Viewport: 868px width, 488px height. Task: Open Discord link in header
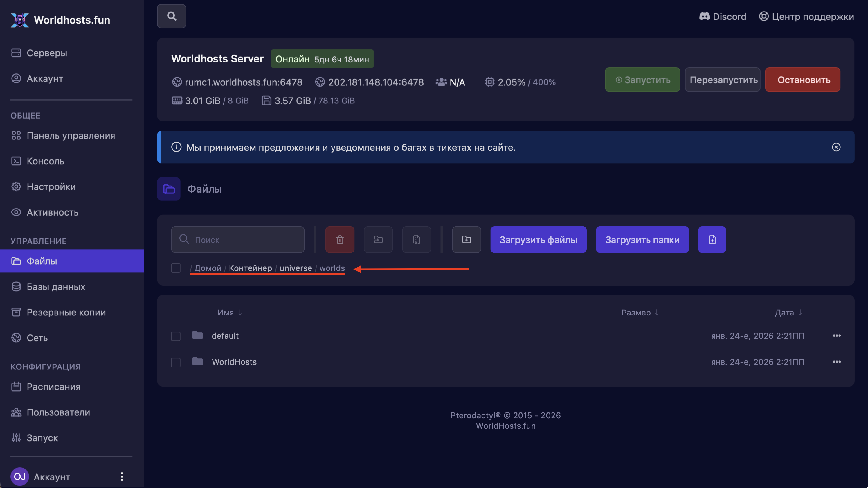coord(723,16)
